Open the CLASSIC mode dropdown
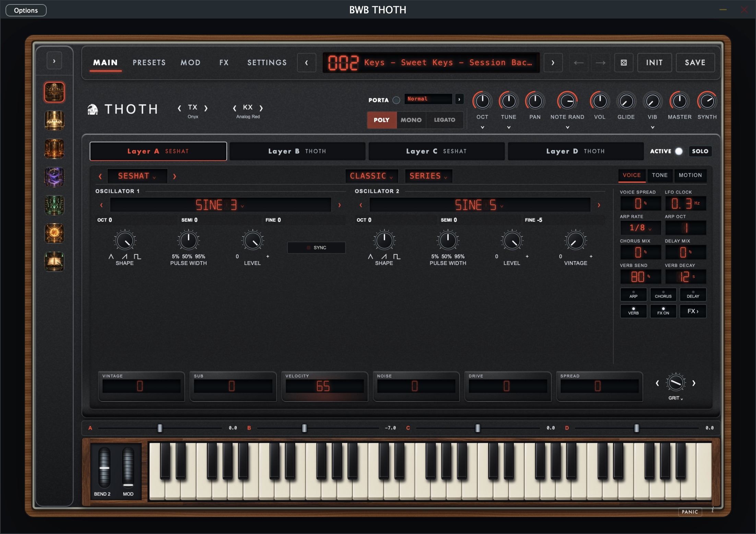Viewport: 756px width, 534px height. click(x=371, y=176)
